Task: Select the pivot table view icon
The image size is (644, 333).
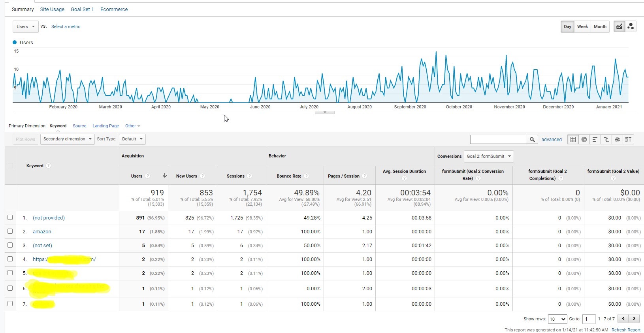Action: 628,139
